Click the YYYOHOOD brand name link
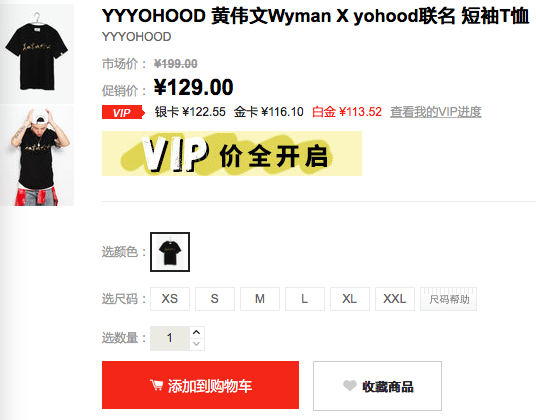 coord(136,37)
